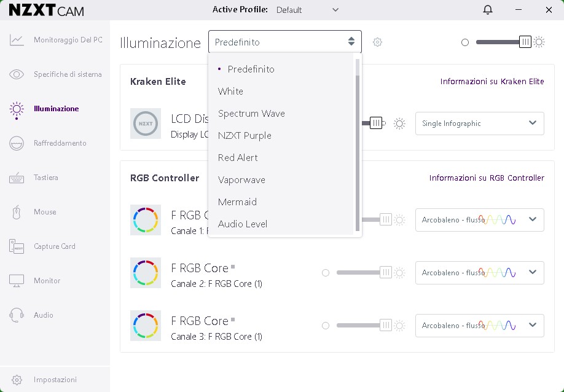Select NZXT Purple lighting preset
This screenshot has width=564, height=392.
coord(245,136)
